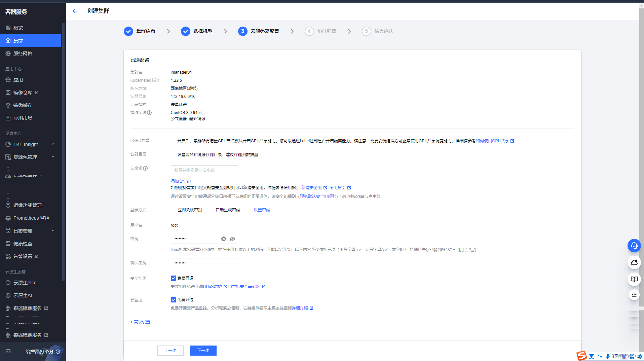Click 给产品打个分 rating button

pyautogui.click(x=43, y=352)
